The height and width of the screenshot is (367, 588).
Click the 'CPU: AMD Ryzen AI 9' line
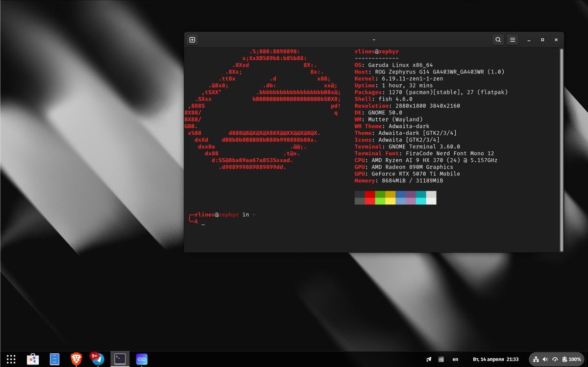pos(426,160)
